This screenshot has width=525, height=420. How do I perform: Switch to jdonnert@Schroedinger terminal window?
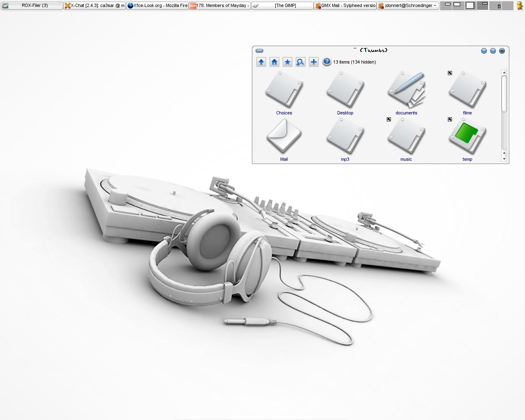coord(408,5)
